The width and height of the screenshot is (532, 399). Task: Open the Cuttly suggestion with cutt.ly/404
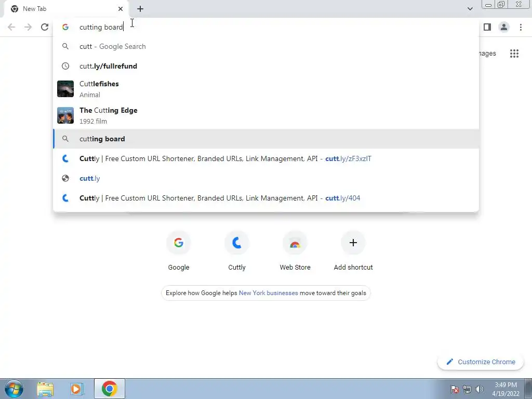pyautogui.click(x=266, y=198)
